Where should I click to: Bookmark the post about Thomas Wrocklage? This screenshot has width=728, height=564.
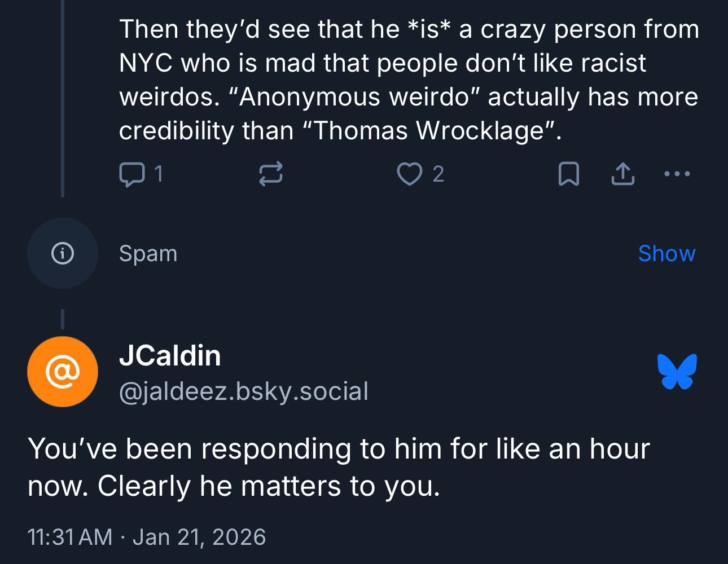point(568,174)
